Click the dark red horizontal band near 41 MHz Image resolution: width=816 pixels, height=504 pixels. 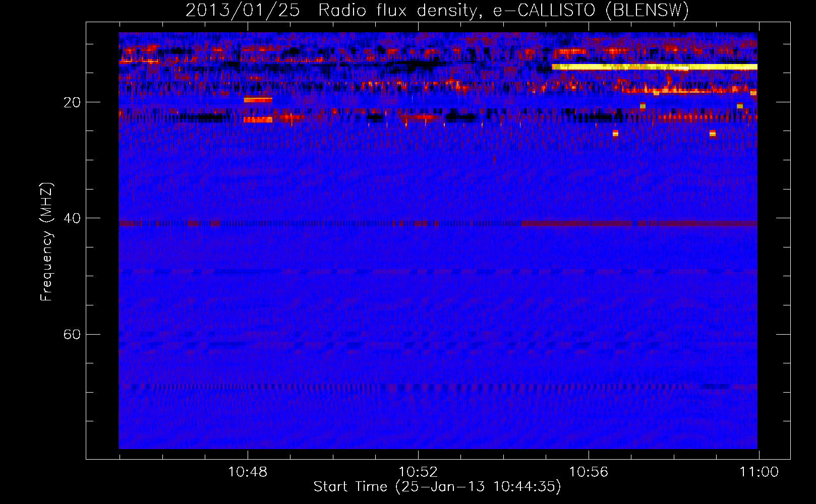pyautogui.click(x=639, y=223)
